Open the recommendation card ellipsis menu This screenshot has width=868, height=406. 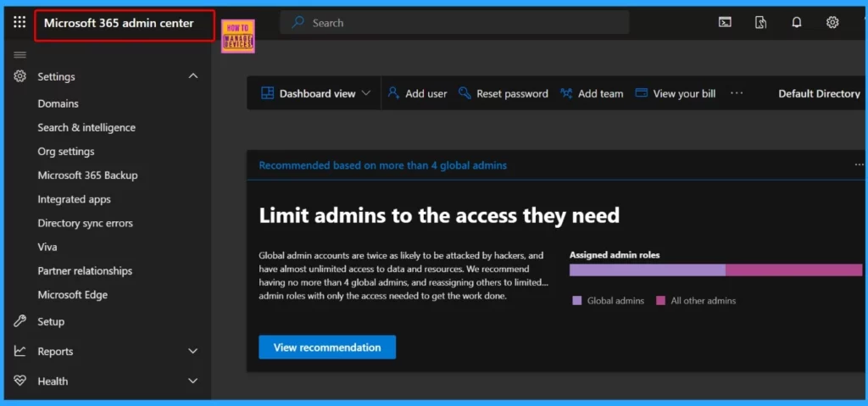point(860,165)
